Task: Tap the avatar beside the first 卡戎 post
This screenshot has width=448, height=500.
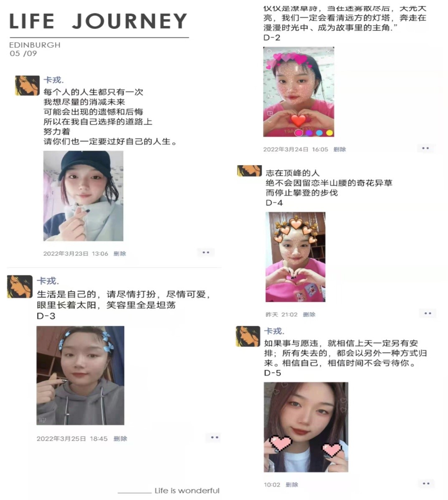Action: 28,86
